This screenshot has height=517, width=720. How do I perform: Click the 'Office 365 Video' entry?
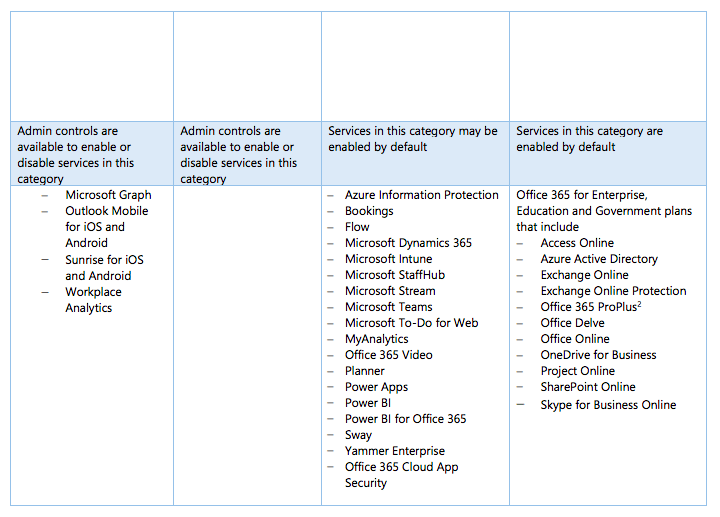[x=388, y=355]
